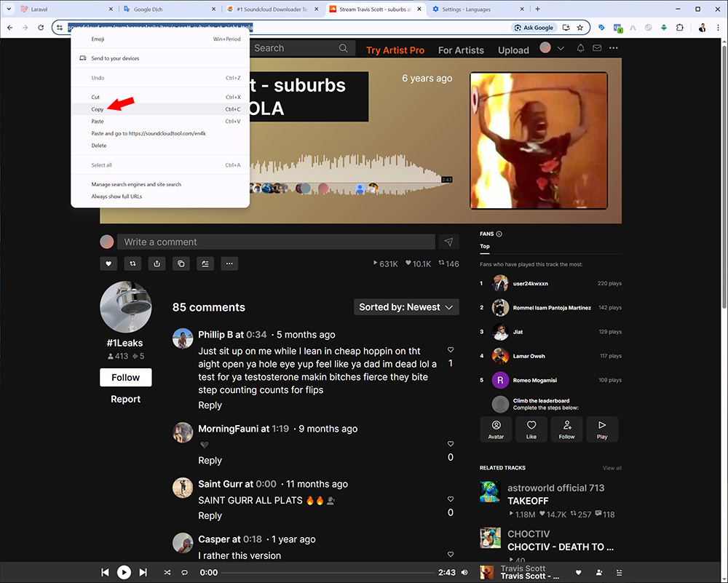Repost the track
The image size is (728, 583).
(x=132, y=263)
